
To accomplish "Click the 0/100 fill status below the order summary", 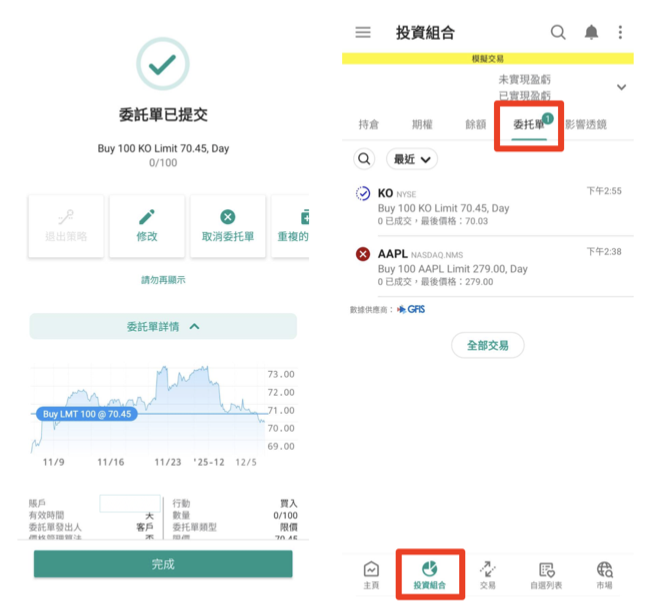I will pos(163,163).
